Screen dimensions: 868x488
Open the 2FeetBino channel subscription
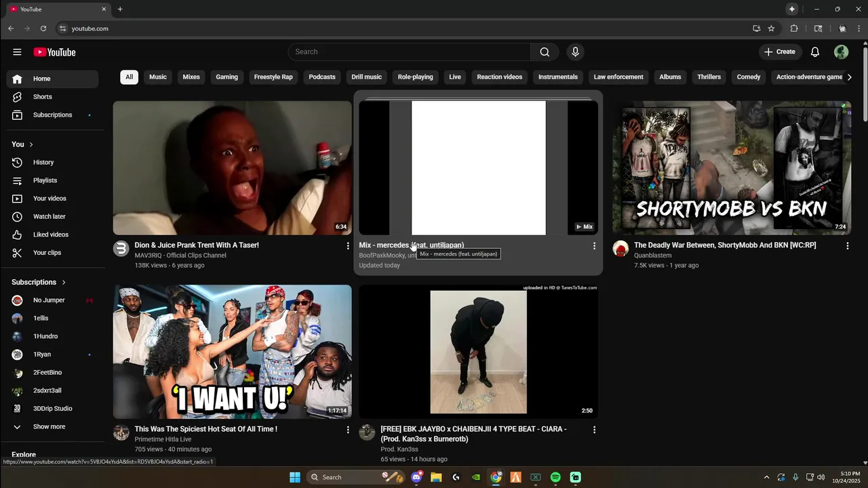coord(52,373)
